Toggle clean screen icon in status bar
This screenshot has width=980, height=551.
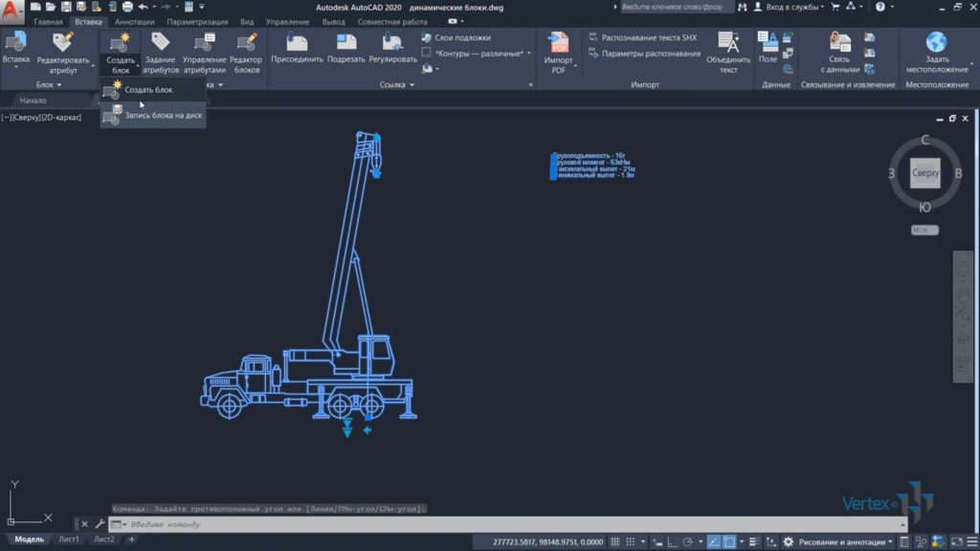[956, 541]
